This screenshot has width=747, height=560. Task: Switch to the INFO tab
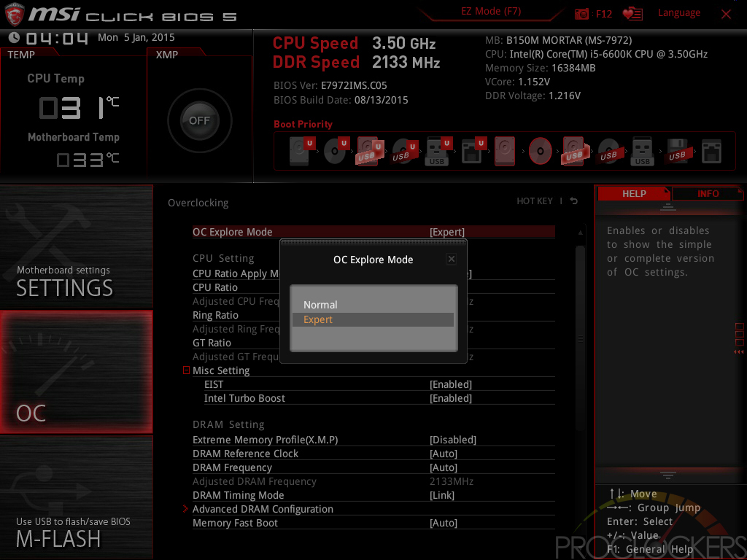(708, 193)
